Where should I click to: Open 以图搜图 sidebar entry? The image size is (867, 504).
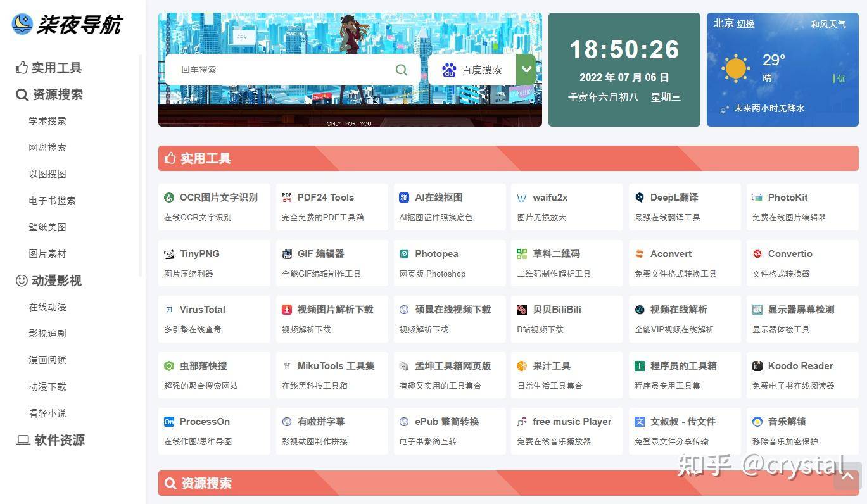pos(47,174)
